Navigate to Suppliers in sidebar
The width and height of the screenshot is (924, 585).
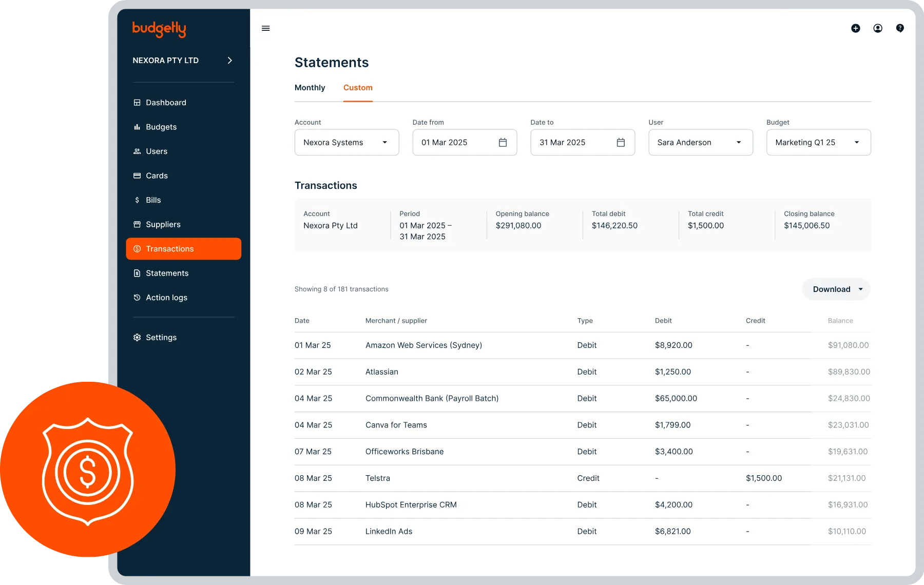[x=163, y=225]
